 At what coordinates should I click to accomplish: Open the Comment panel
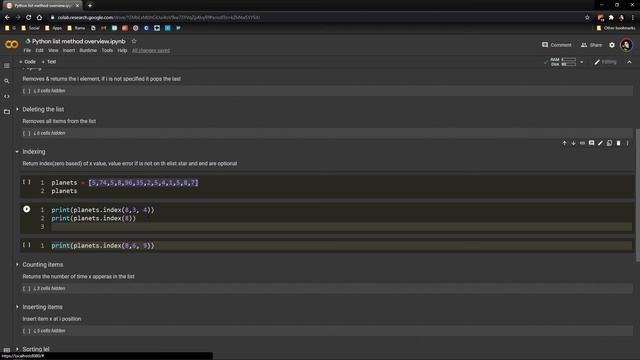point(557,45)
